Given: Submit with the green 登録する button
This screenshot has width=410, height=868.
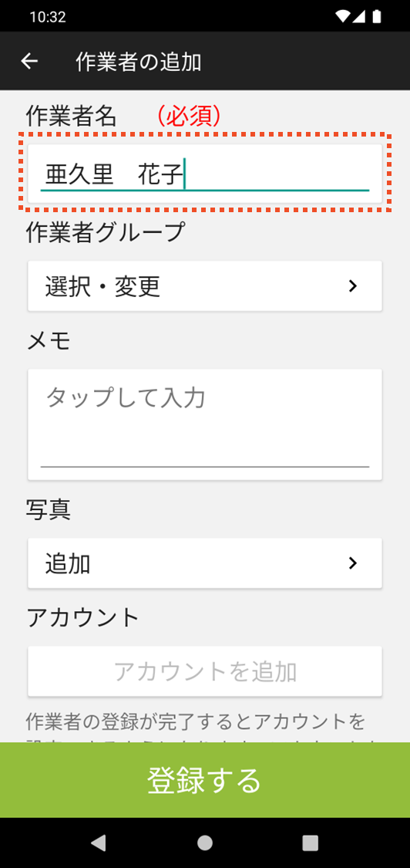Looking at the screenshot, I should (x=205, y=780).
